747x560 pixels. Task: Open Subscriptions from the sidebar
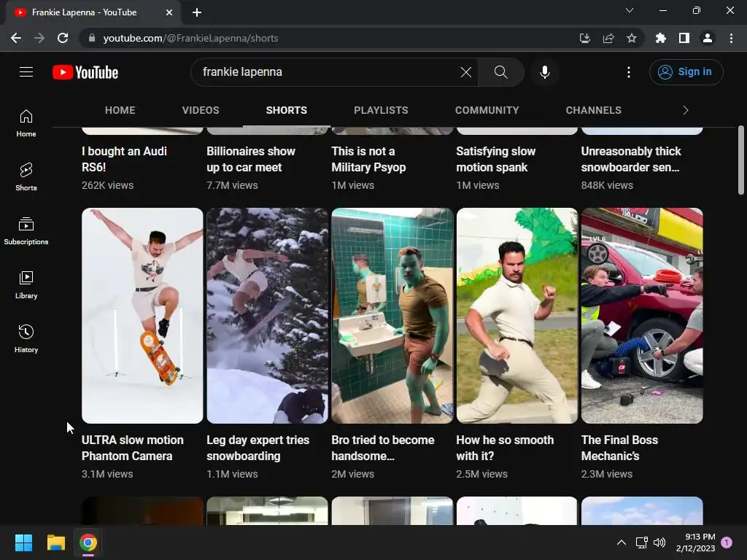coord(26,230)
